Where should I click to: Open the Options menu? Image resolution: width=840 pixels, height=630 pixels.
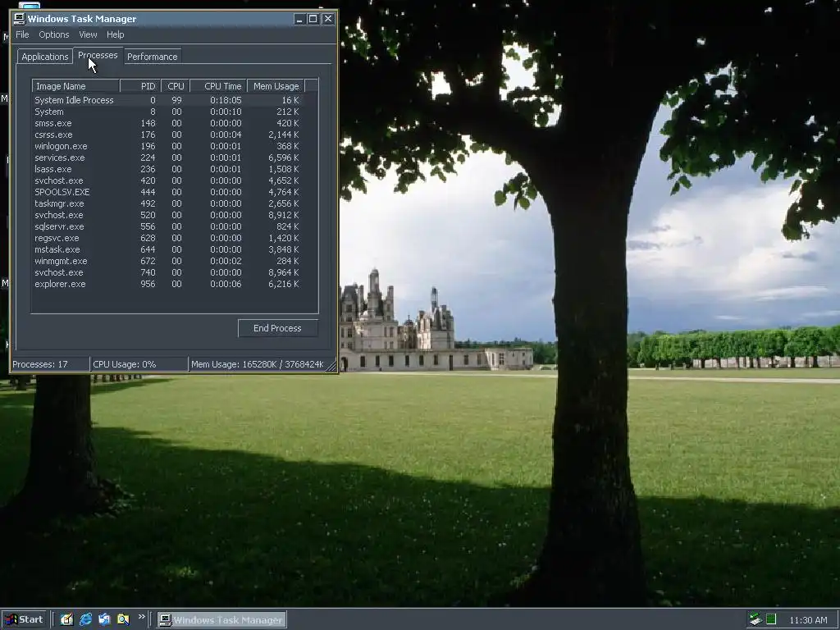click(53, 34)
